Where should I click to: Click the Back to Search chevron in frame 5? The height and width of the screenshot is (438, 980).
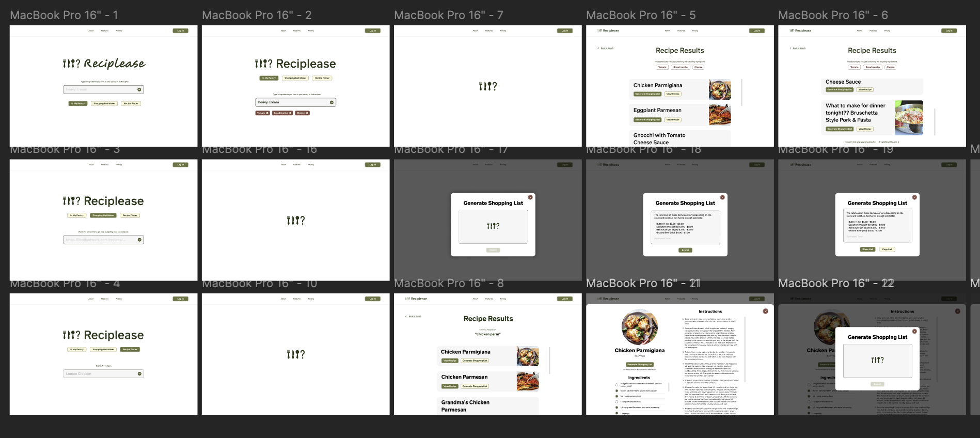click(598, 48)
